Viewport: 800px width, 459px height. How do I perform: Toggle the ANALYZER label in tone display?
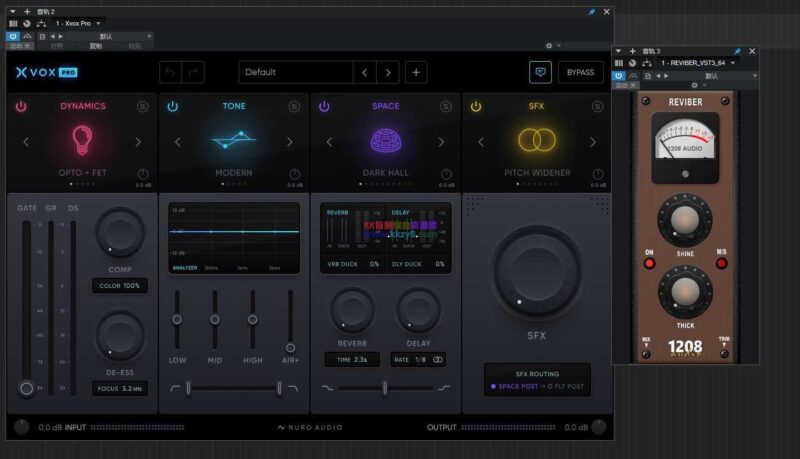pyautogui.click(x=185, y=268)
